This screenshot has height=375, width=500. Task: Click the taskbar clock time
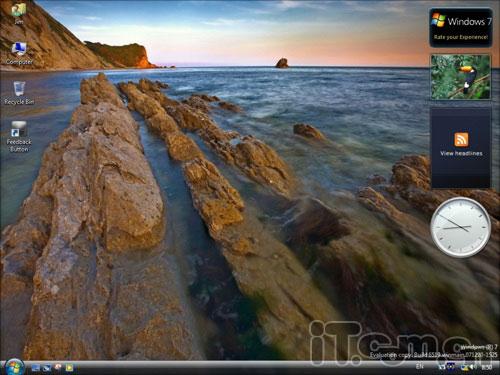click(x=487, y=367)
